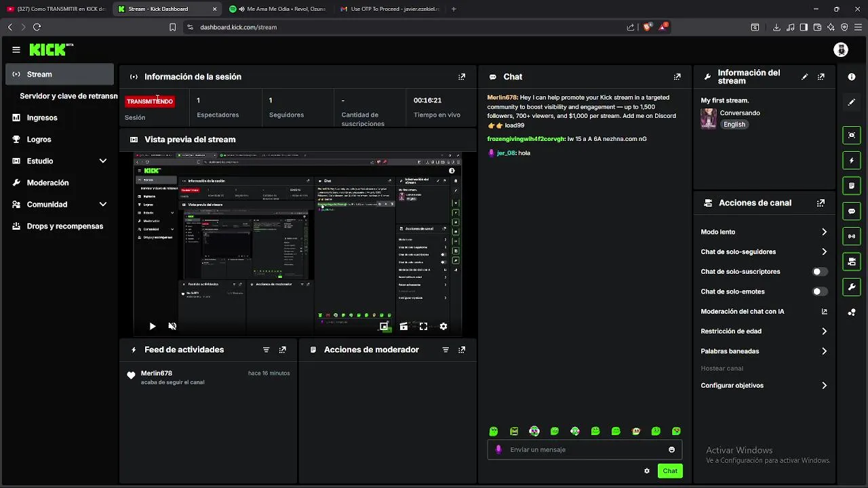The image size is (868, 488).
Task: Toggle Chat de solo-emotes
Action: [x=820, y=291]
